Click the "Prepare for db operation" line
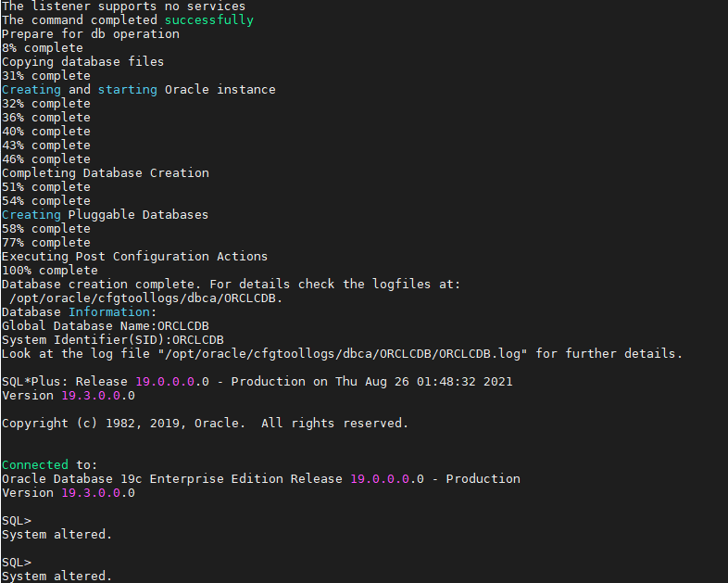The height and width of the screenshot is (583, 728). click(x=91, y=34)
